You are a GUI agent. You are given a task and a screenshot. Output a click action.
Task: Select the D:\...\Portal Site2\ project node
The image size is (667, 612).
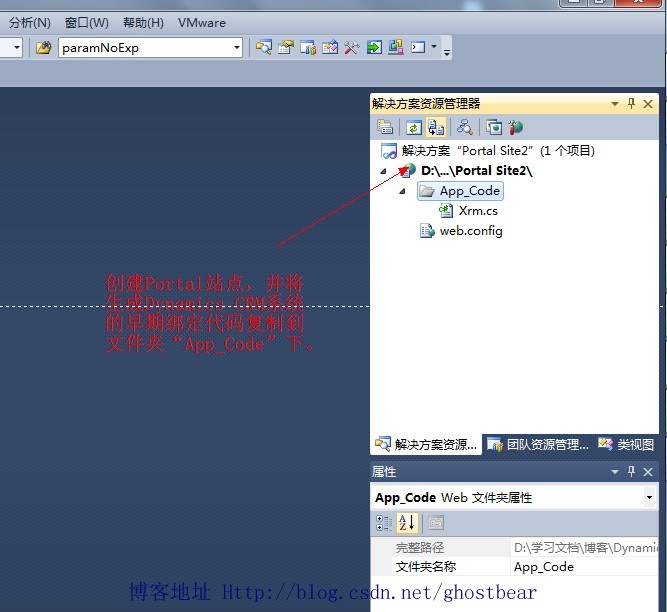pos(477,171)
